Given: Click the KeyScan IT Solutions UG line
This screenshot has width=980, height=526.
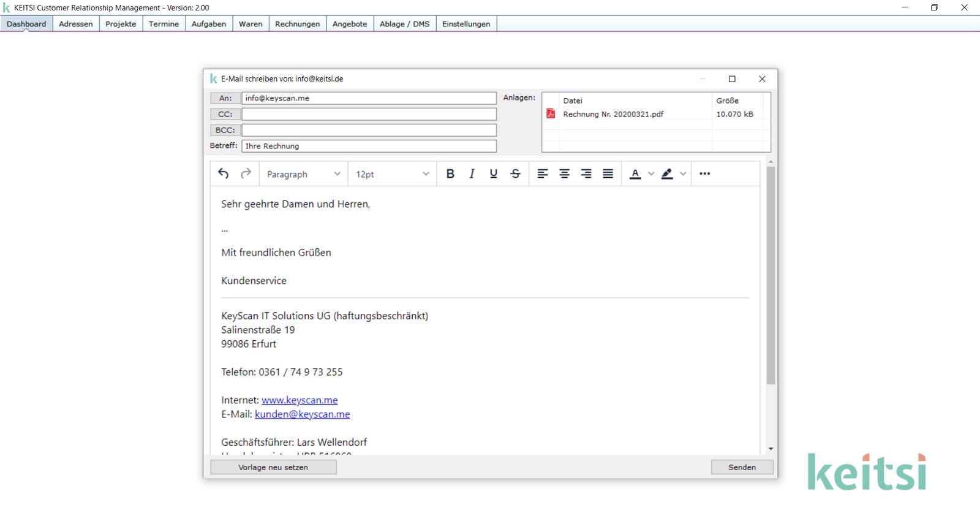Looking at the screenshot, I should click(x=325, y=316).
